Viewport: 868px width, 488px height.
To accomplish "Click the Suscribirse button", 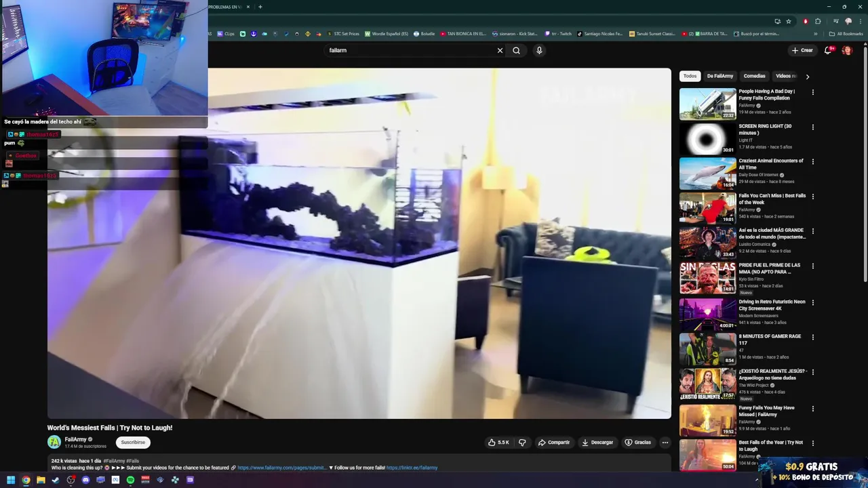I will 133,443.
